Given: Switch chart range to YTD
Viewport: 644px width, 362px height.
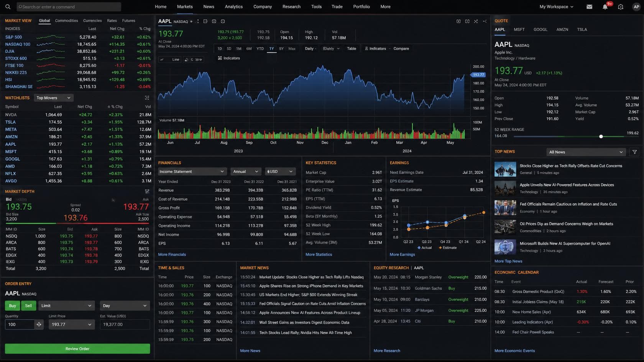Looking at the screenshot, I should pos(260,49).
